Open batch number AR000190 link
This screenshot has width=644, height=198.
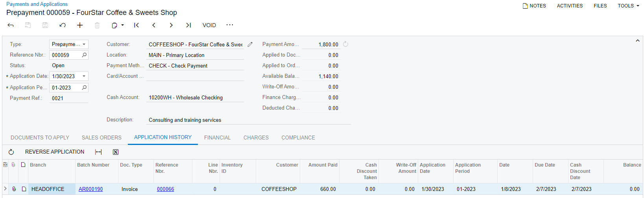pos(90,189)
